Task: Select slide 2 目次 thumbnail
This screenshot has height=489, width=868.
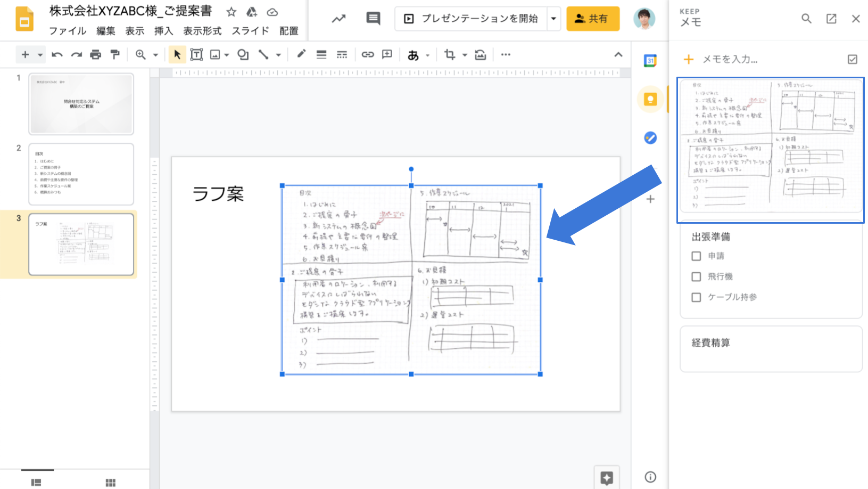Action: pyautogui.click(x=81, y=174)
